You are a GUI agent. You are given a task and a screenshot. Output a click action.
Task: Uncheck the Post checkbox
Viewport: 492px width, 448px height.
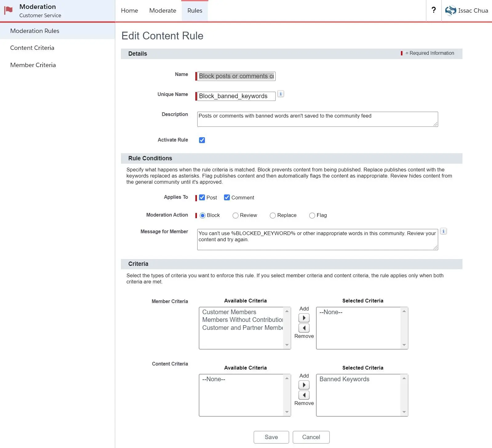202,198
